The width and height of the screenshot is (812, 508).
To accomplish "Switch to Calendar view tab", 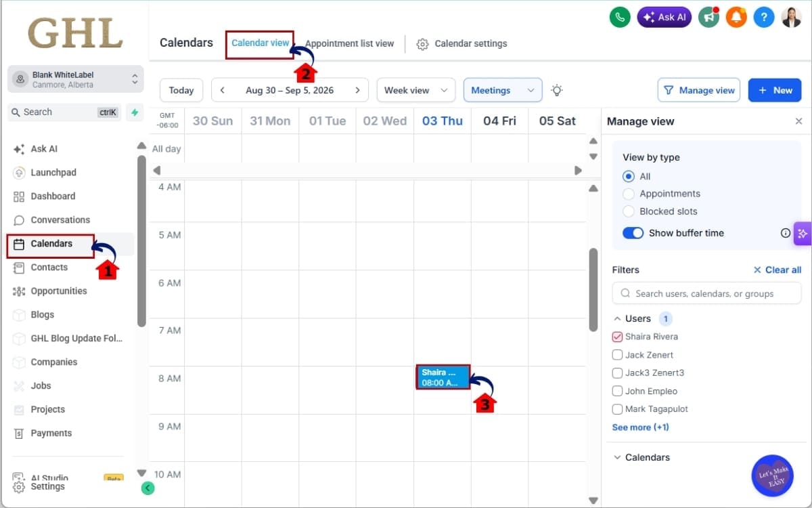I will click(260, 43).
